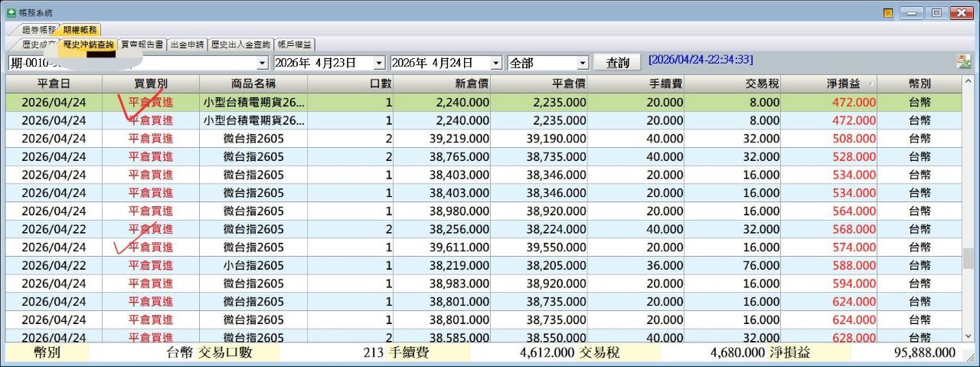Viewport: 980px width, 367px height.
Task: Click the 查詢 query button
Action: 617,63
